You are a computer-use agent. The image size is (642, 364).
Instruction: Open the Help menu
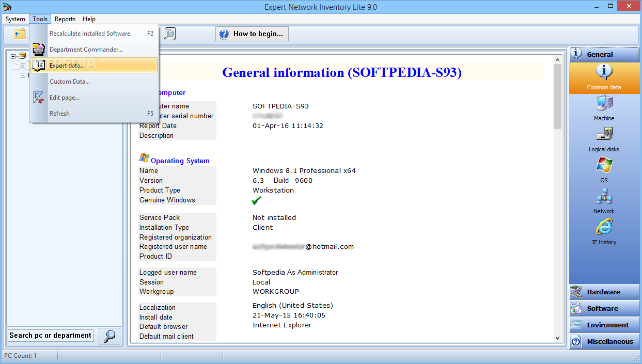pos(89,19)
